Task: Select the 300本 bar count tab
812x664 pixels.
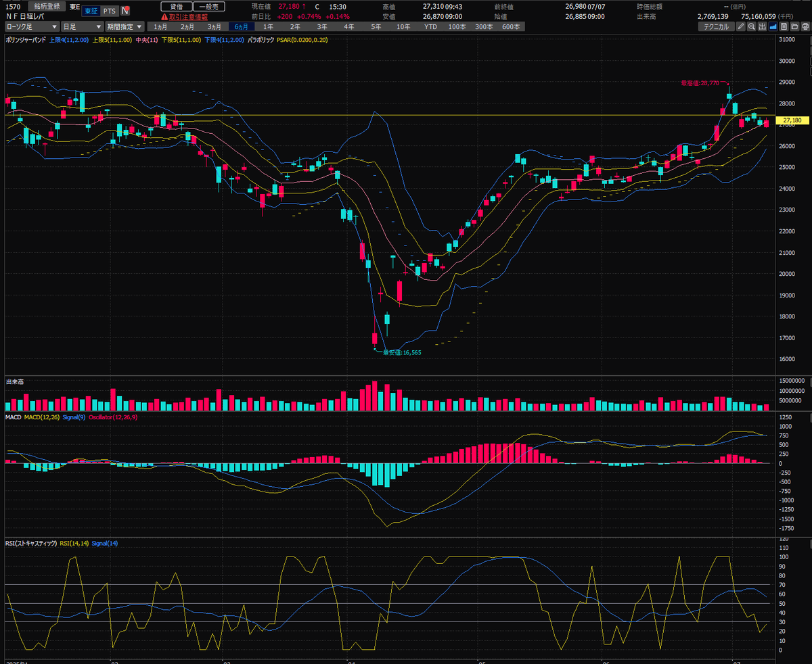Action: pyautogui.click(x=484, y=26)
